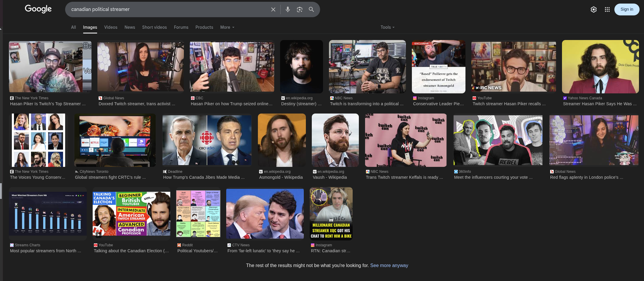The height and width of the screenshot is (281, 644).
Task: Expand the More dropdown
Action: (227, 27)
